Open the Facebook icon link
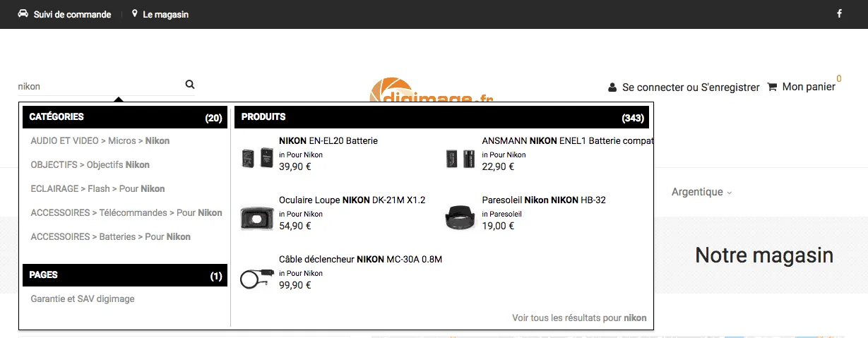Viewport: 868px width, 338px height. pyautogui.click(x=839, y=13)
